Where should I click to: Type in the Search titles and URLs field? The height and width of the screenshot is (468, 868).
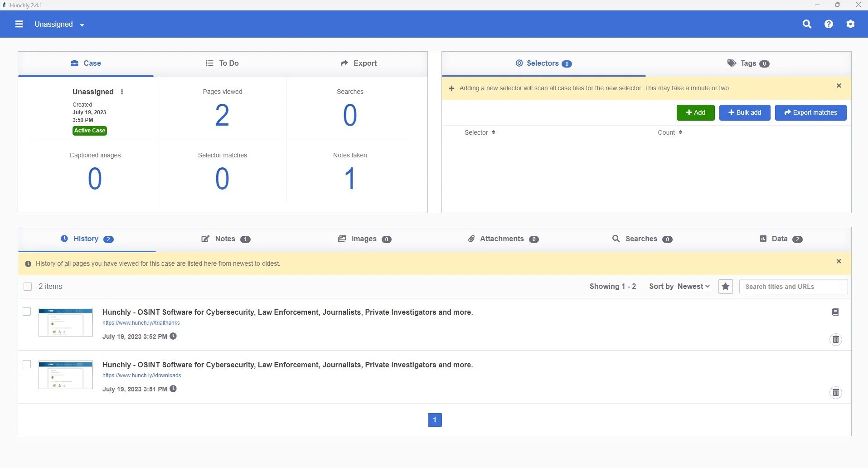(793, 286)
